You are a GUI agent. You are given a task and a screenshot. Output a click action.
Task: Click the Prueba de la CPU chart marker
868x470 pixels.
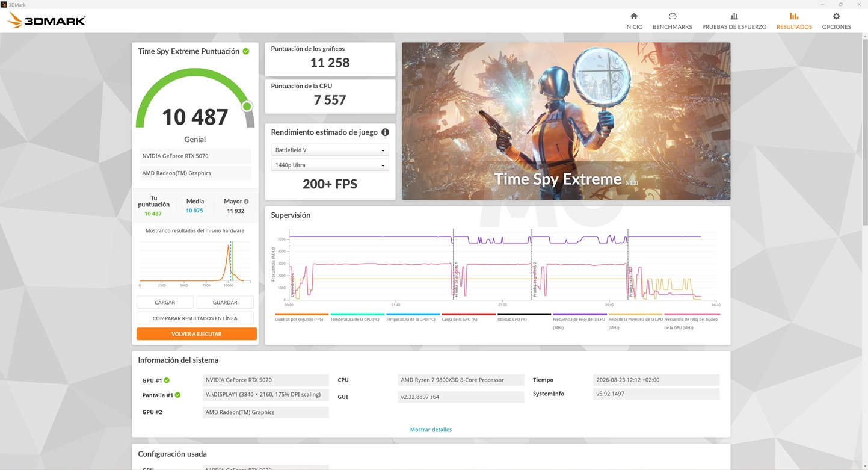tap(630, 283)
